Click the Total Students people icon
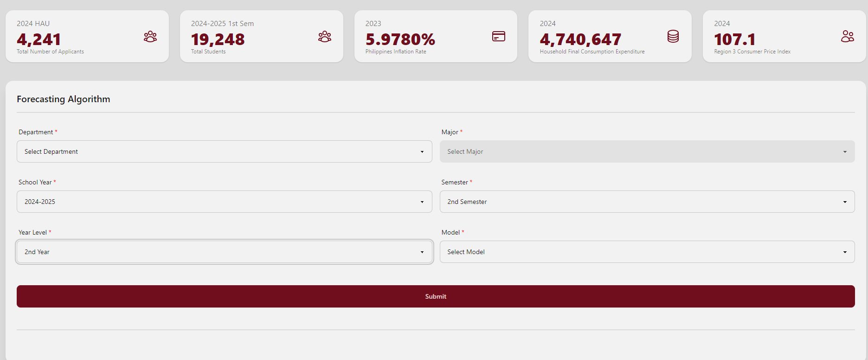The width and height of the screenshot is (868, 360). [x=324, y=37]
